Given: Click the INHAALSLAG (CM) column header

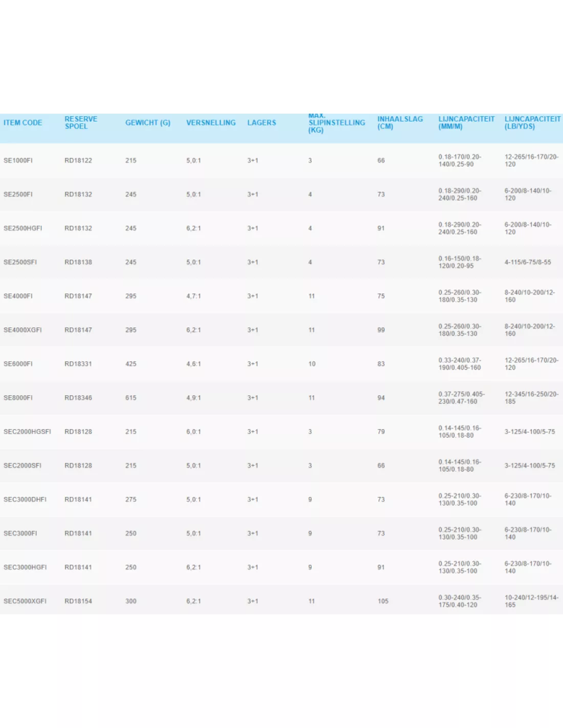Looking at the screenshot, I should (x=400, y=123).
